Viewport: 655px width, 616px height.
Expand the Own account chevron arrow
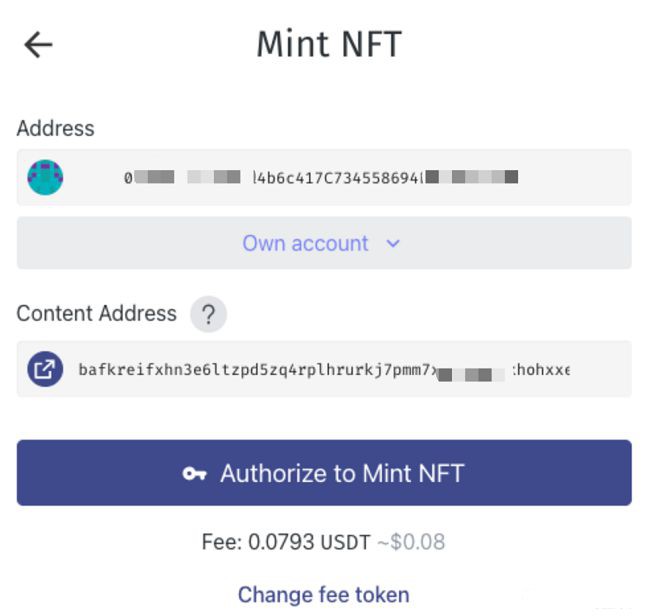(x=393, y=243)
